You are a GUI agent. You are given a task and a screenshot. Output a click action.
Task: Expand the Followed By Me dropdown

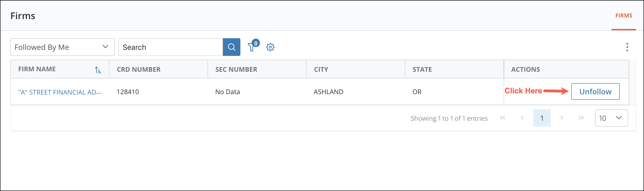(62, 47)
